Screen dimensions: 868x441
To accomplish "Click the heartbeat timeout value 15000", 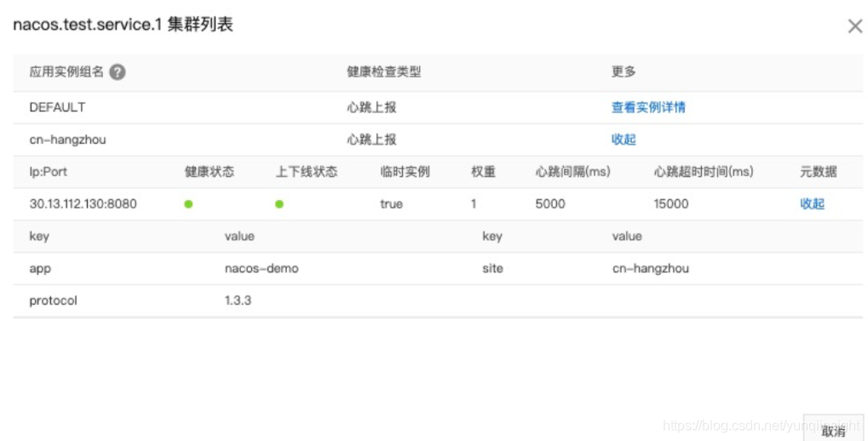I will coord(671,203).
